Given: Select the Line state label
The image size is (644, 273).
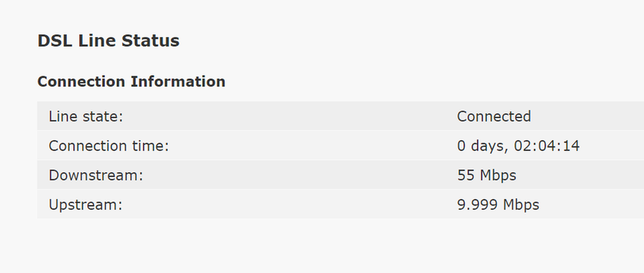Looking at the screenshot, I should tap(86, 116).
